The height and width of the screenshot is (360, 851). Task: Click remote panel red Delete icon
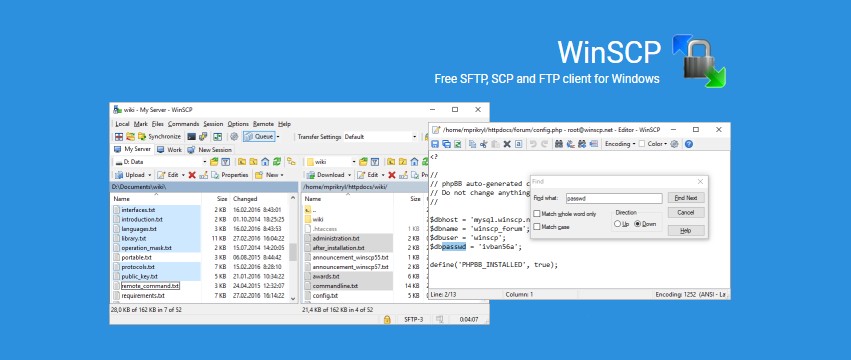(x=392, y=175)
